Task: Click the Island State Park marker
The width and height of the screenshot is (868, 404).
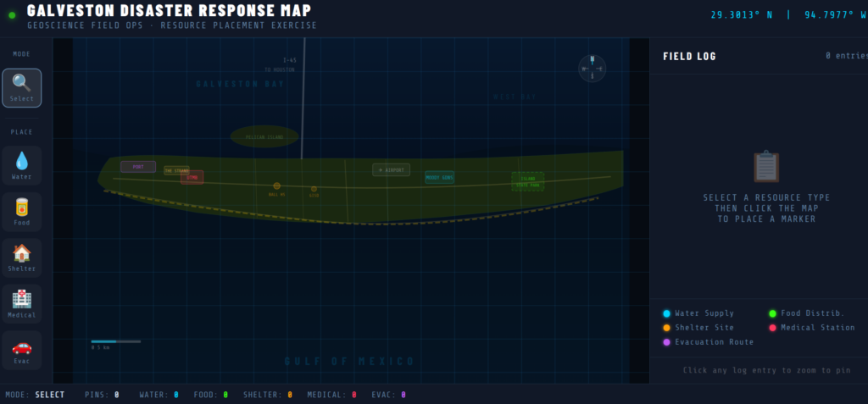Action: point(527,181)
